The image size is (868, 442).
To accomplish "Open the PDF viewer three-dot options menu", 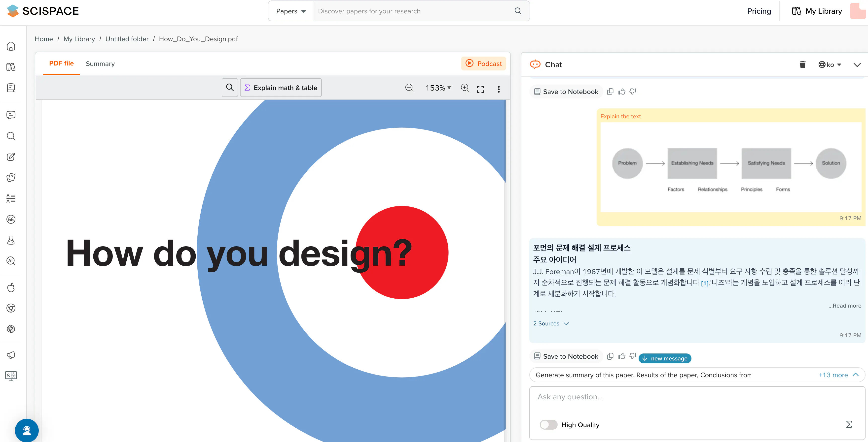I will (499, 89).
